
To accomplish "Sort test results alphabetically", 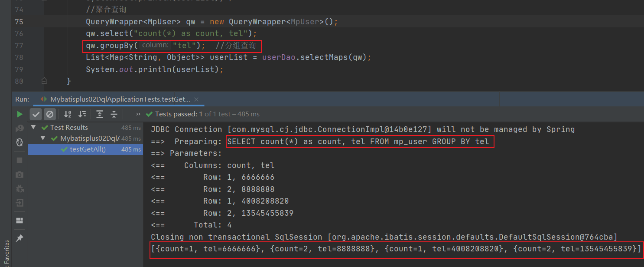I will [x=68, y=114].
